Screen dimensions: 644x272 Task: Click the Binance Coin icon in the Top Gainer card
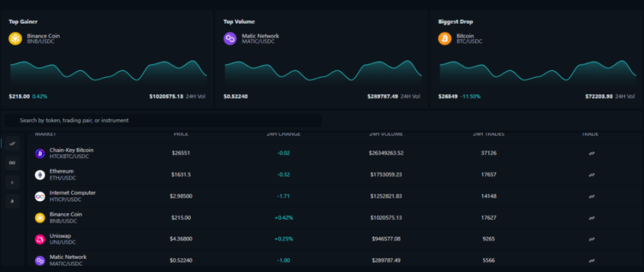coord(15,38)
